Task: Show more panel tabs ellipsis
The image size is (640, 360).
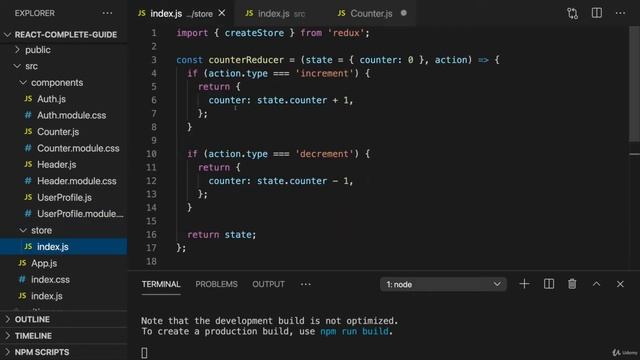Action: (x=305, y=284)
